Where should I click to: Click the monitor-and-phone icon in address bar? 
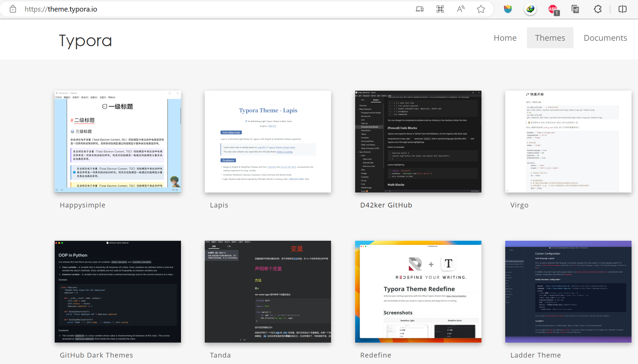(x=420, y=9)
